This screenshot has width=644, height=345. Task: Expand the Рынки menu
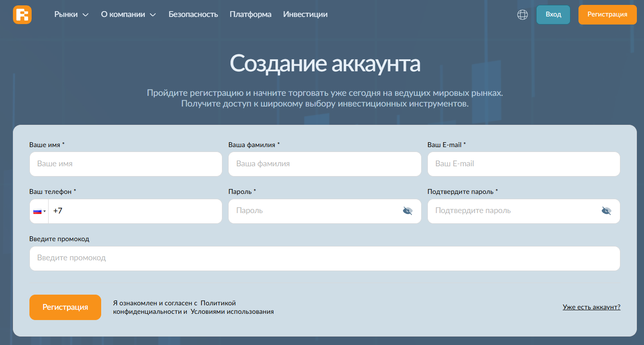click(x=71, y=15)
